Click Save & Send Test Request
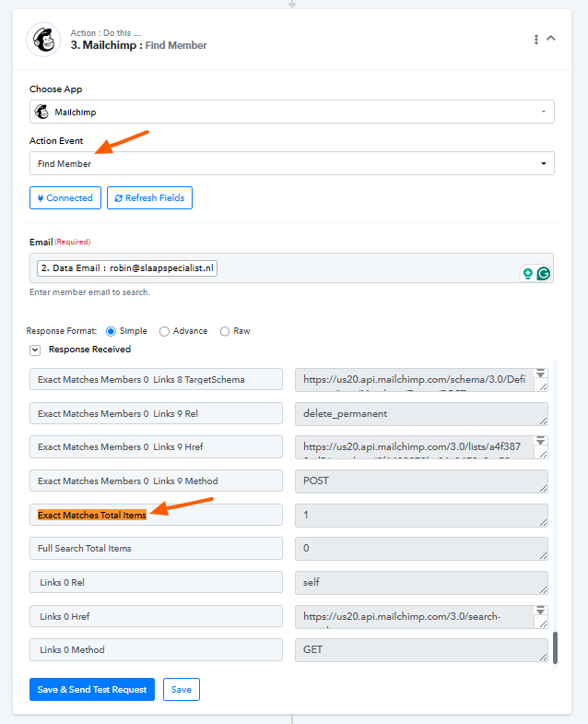 pyautogui.click(x=92, y=689)
